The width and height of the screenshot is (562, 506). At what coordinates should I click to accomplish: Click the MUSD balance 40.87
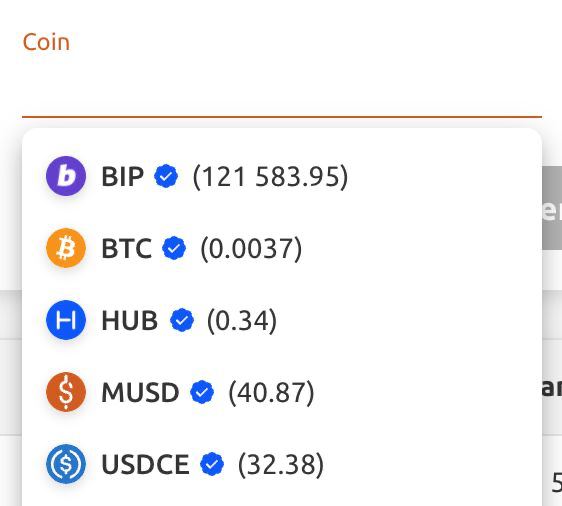271,393
